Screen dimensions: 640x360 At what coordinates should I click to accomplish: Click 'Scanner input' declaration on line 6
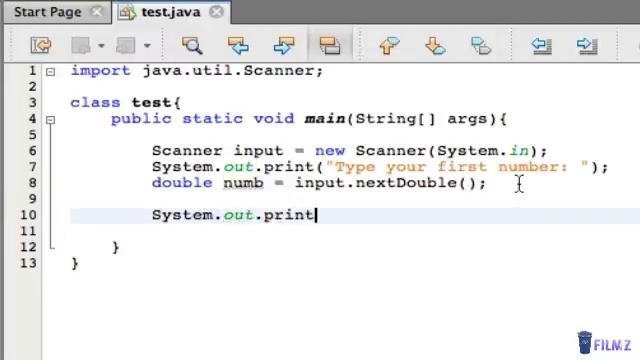(218, 151)
